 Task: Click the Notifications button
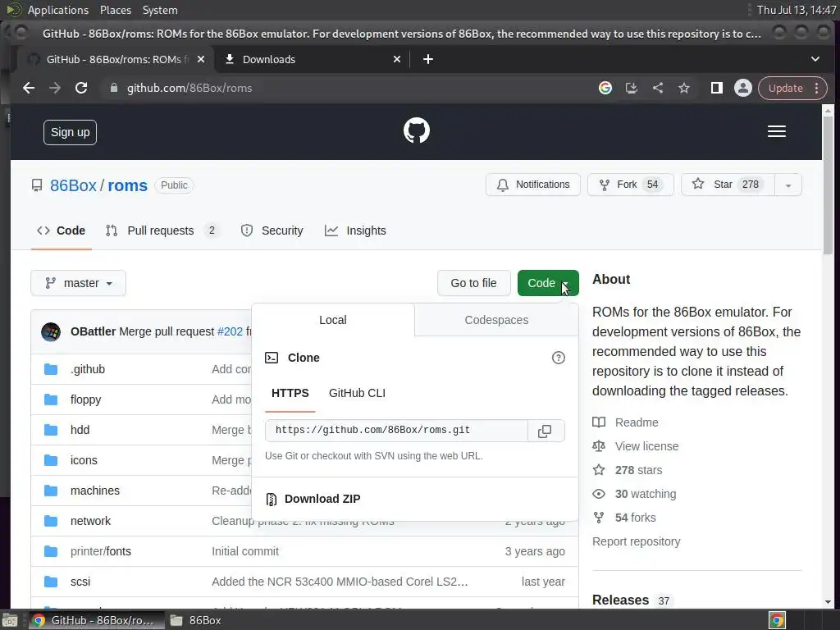(x=533, y=185)
